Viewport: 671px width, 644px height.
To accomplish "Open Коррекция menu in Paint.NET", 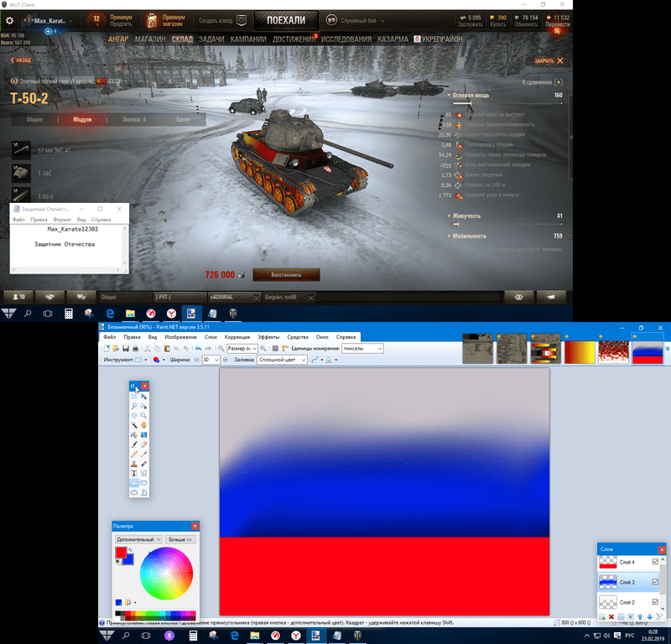I will 237,337.
